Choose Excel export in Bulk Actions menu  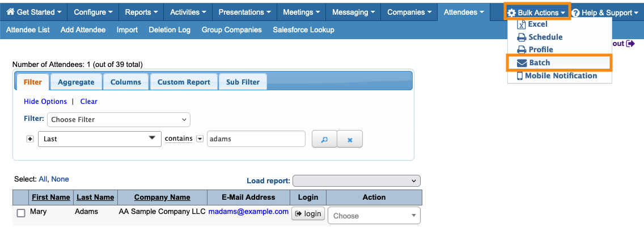click(x=537, y=24)
